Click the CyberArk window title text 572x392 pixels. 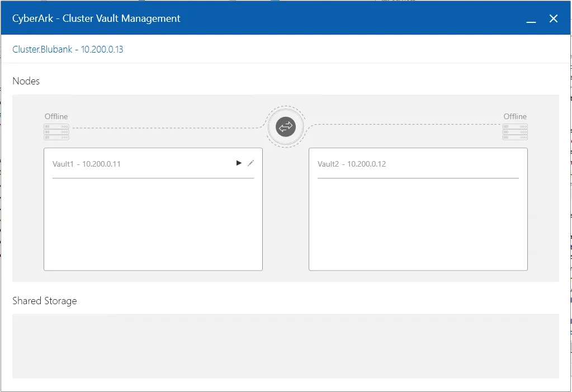[x=96, y=18]
